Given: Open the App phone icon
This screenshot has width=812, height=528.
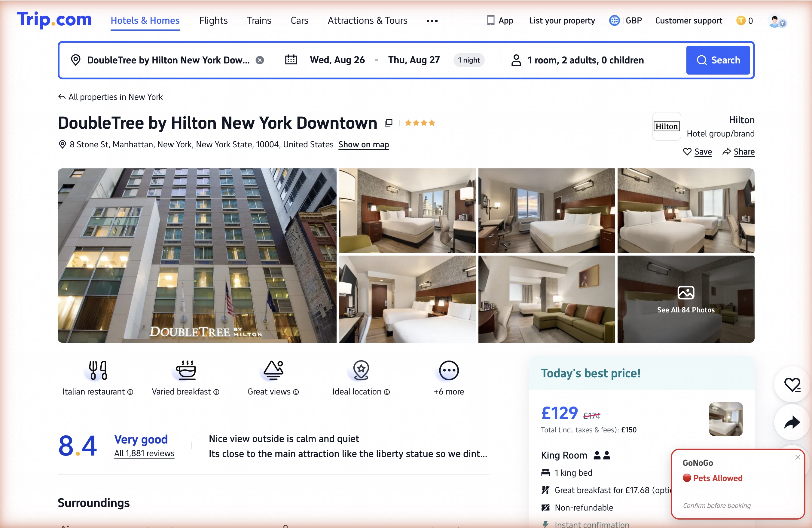Looking at the screenshot, I should click(x=491, y=20).
